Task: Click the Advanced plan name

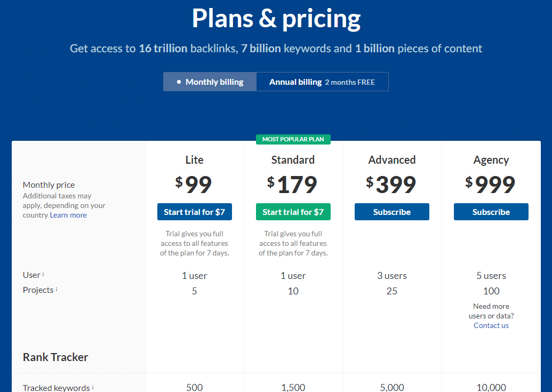Action: click(391, 160)
